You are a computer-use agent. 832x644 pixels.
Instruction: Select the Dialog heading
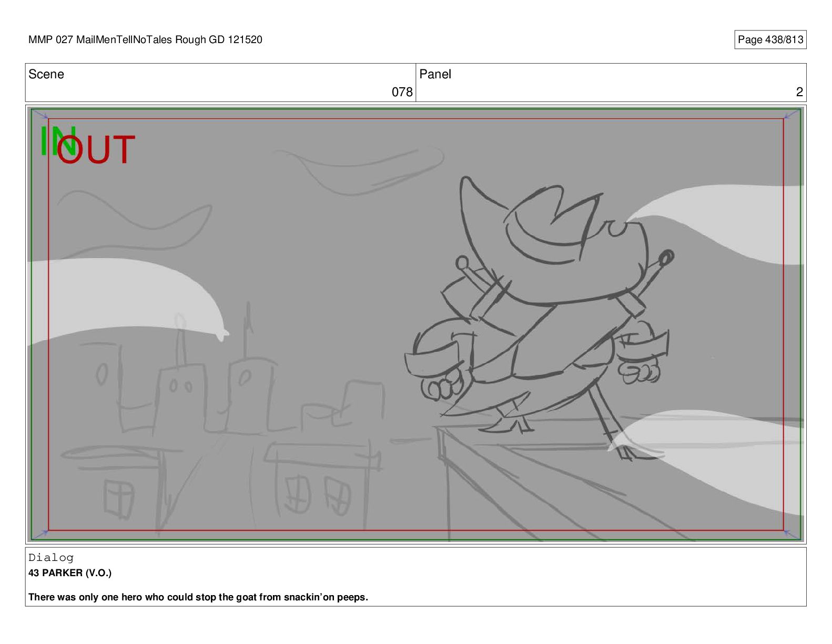pos(51,558)
